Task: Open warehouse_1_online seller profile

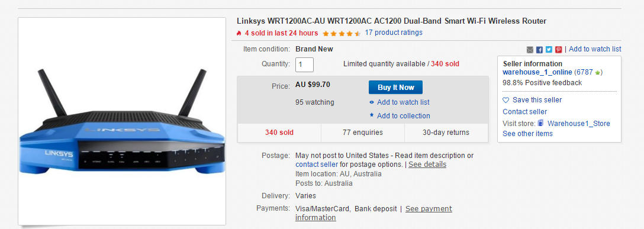Action: 537,72
